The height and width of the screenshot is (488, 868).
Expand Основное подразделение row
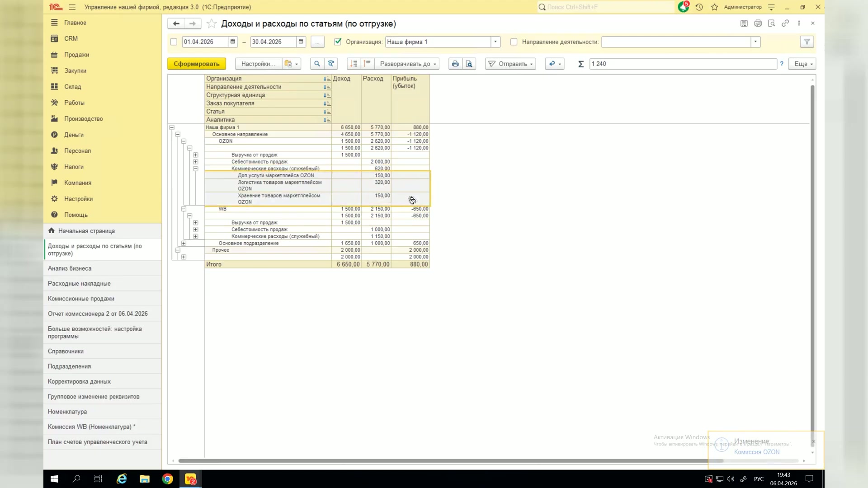click(184, 243)
